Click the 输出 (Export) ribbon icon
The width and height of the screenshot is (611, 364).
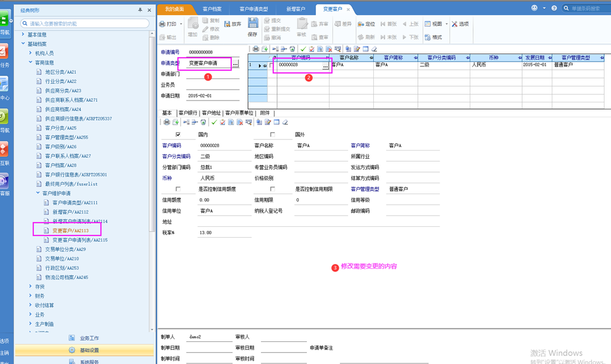click(163, 37)
